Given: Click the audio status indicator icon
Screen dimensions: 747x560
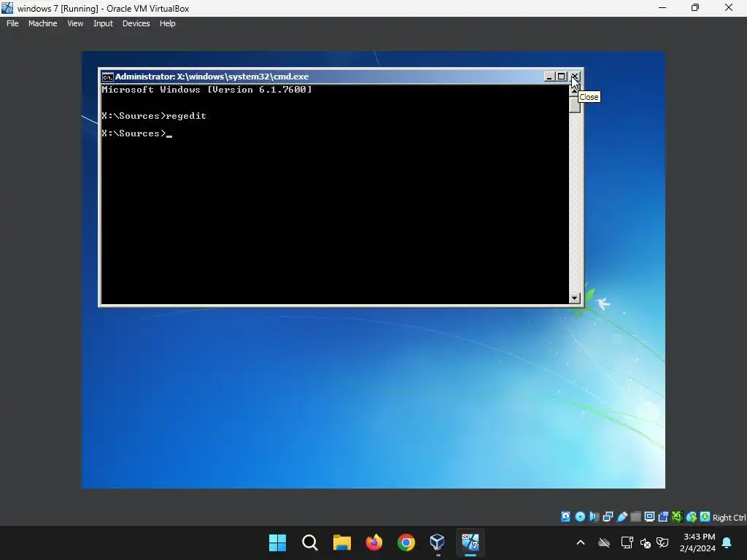Looking at the screenshot, I should pos(594,517).
